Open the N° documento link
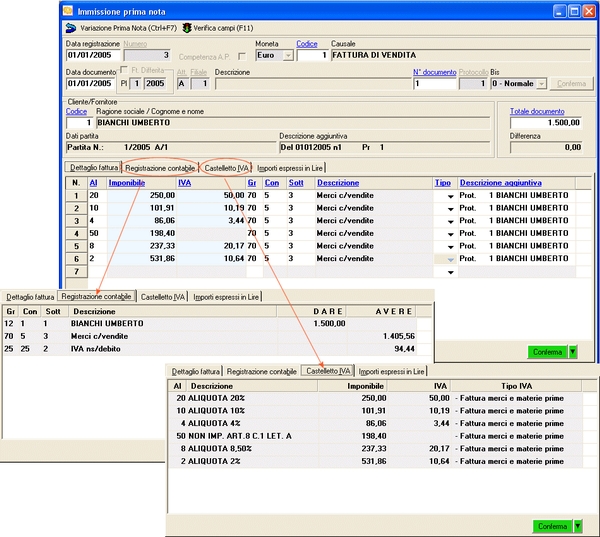Screen dimensions: 600x537 [434, 72]
